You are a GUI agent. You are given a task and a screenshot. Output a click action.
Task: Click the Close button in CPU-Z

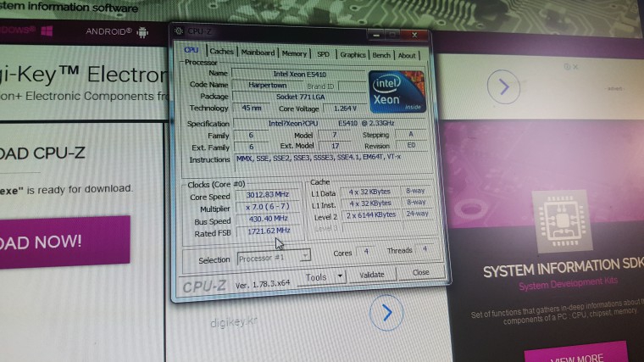coord(420,272)
